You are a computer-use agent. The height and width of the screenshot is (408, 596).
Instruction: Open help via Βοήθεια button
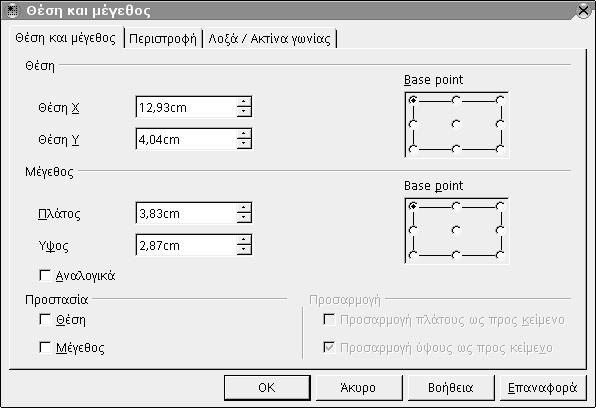(x=450, y=387)
